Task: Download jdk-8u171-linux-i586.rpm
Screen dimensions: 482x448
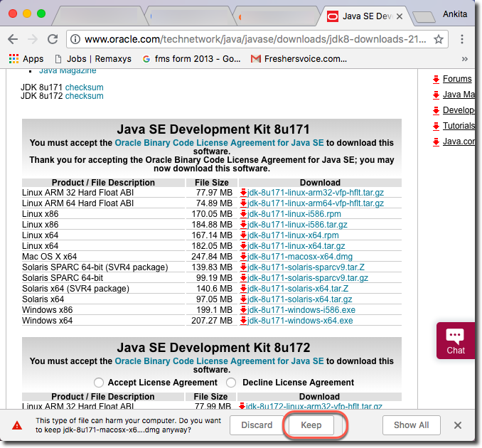Action: (x=294, y=214)
